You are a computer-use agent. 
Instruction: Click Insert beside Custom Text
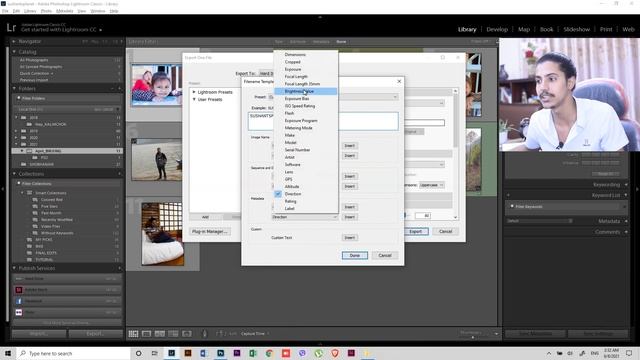(x=349, y=238)
